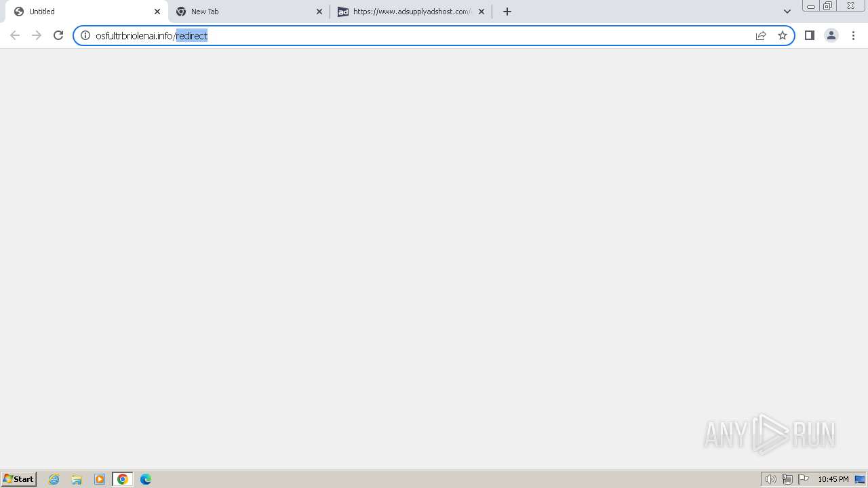Open the volume speaker tray icon

point(770,479)
